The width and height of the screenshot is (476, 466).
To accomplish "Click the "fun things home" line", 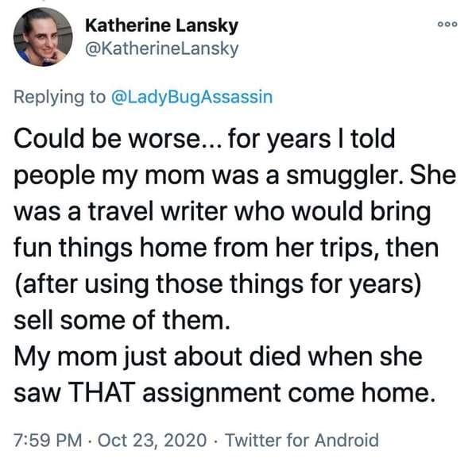I will (x=226, y=248).
